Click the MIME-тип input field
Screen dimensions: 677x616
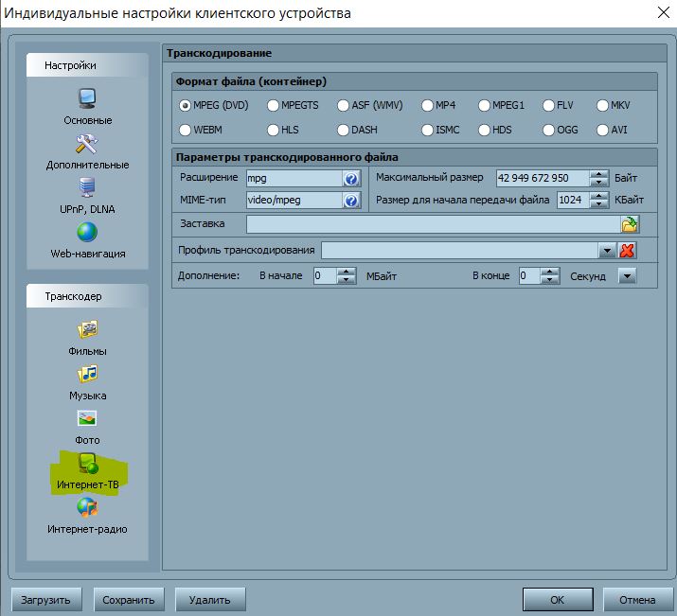pos(293,200)
